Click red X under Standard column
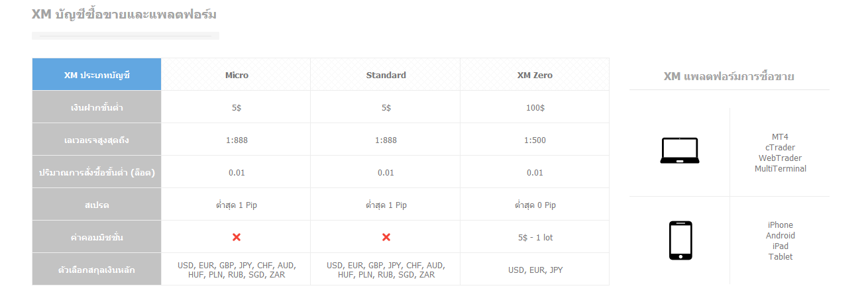This screenshot has height=308, width=868. click(386, 237)
